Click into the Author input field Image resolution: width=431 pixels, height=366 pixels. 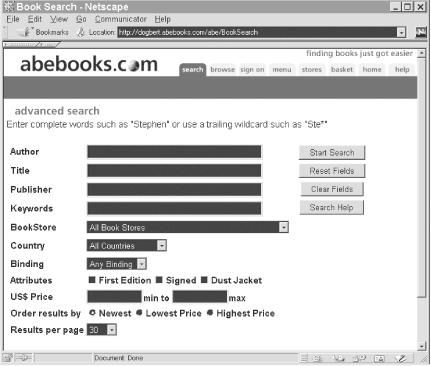pyautogui.click(x=174, y=152)
